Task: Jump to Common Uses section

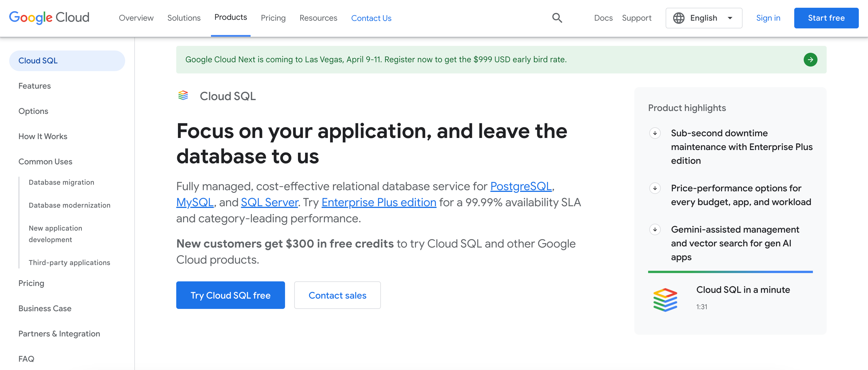Action: tap(45, 161)
